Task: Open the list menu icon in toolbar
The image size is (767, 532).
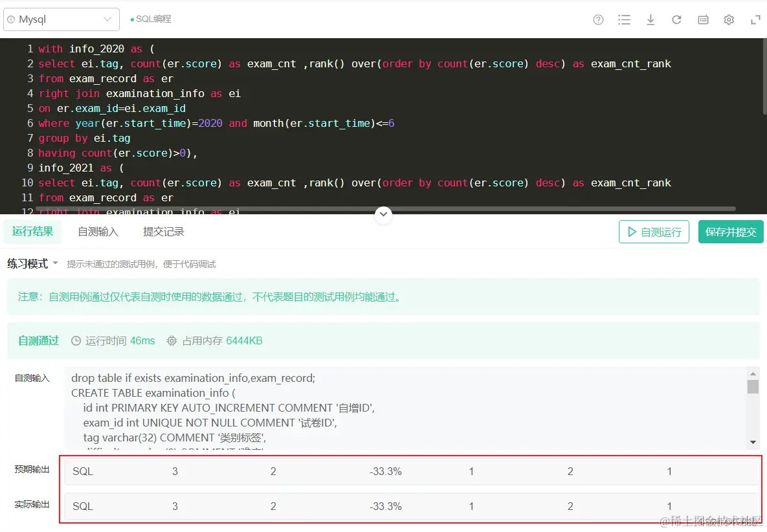Action: (x=624, y=19)
